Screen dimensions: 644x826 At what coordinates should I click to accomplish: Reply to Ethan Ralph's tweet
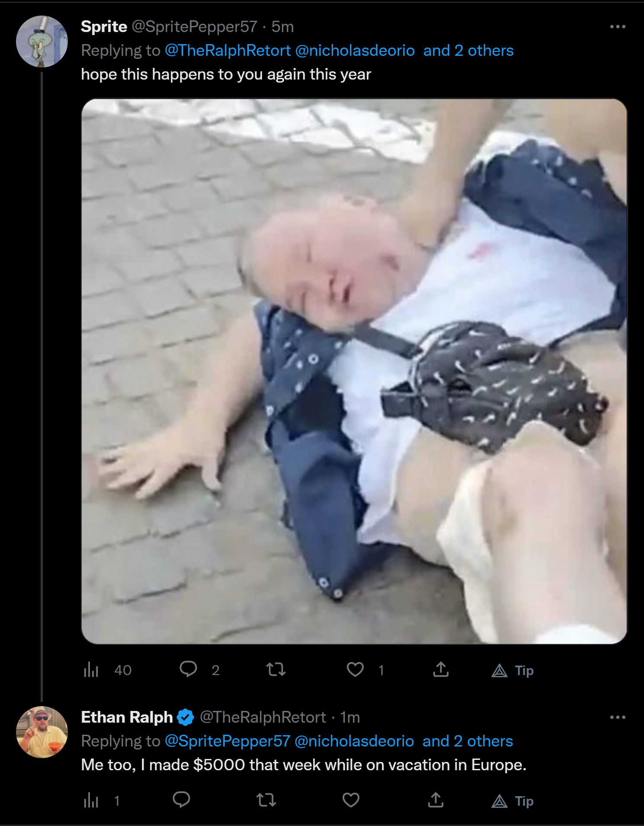(181, 800)
